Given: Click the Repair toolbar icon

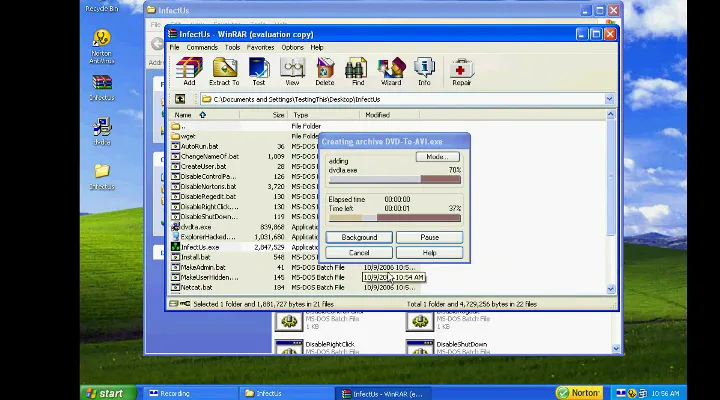Looking at the screenshot, I should 461,71.
